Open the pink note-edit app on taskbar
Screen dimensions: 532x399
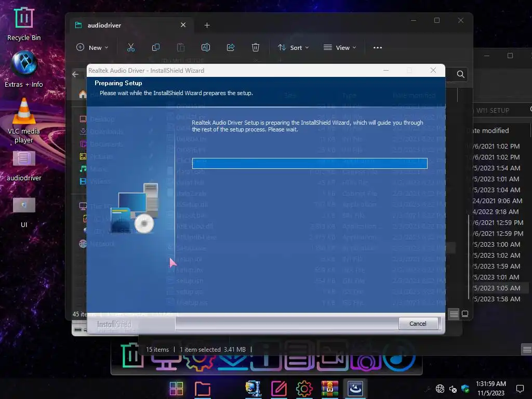pyautogui.click(x=279, y=389)
